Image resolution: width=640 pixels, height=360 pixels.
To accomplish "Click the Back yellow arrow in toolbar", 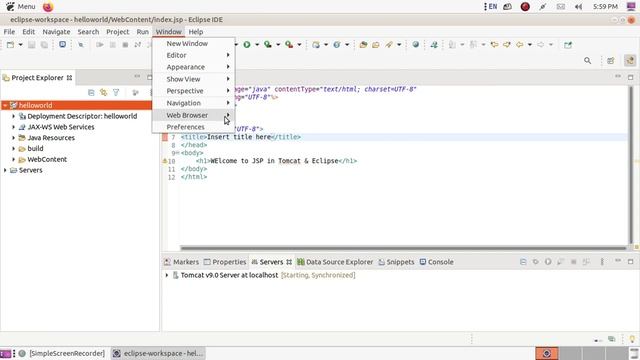I will [520, 44].
